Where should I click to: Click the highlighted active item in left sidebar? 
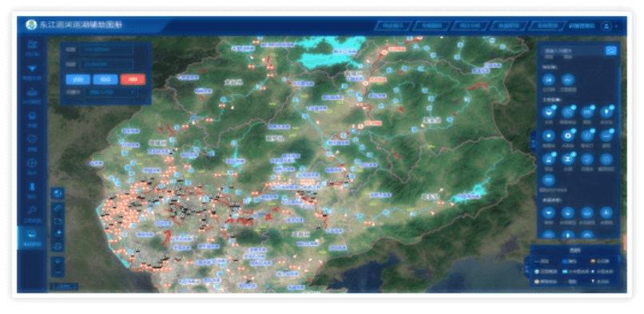[32, 237]
